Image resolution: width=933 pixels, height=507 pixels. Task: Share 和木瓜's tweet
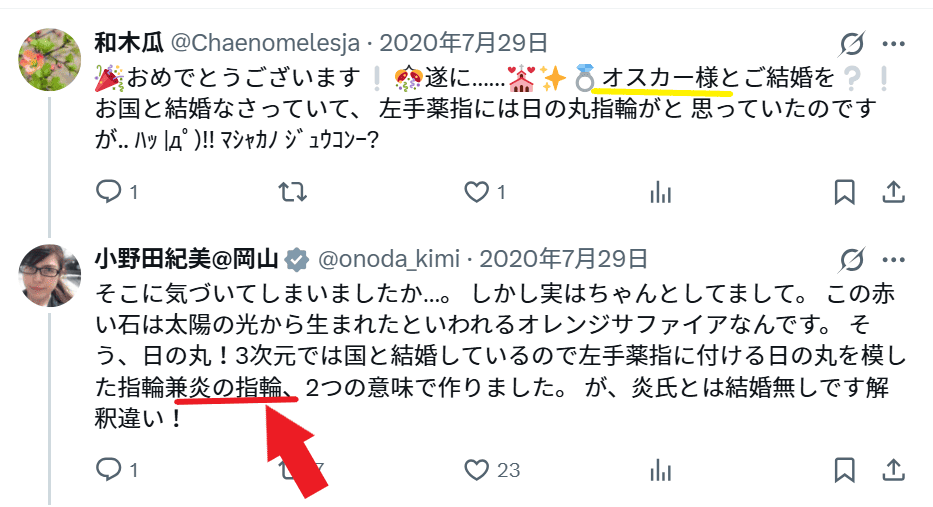[893, 192]
